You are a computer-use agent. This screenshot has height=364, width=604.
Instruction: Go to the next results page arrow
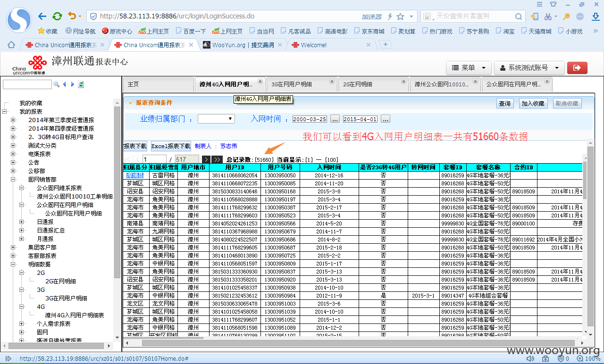pyautogui.click(x=206, y=160)
